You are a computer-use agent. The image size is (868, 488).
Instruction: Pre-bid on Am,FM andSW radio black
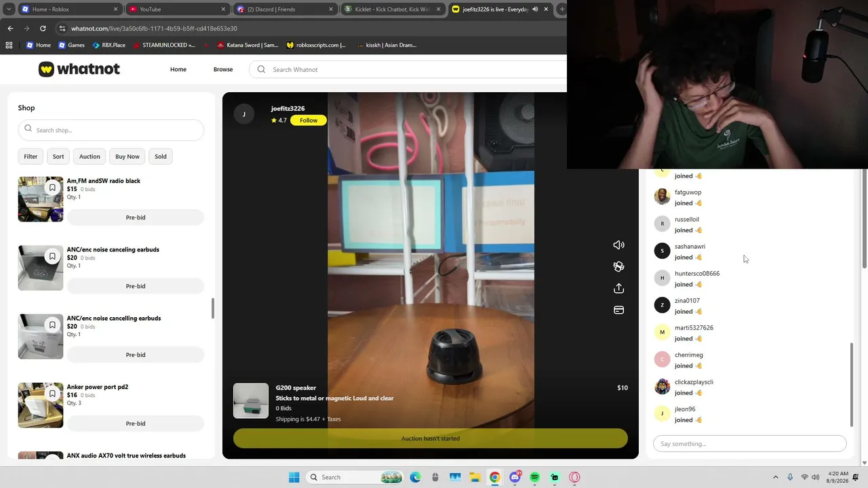coord(136,218)
